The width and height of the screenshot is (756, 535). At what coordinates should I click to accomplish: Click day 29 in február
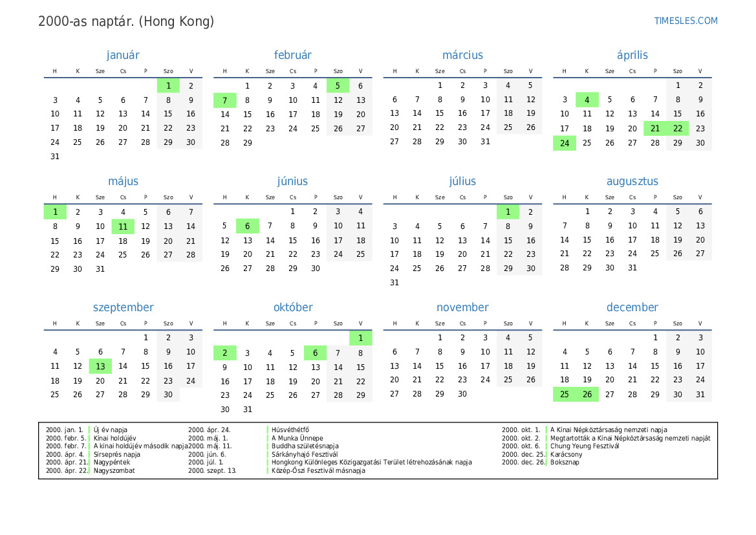[247, 143]
